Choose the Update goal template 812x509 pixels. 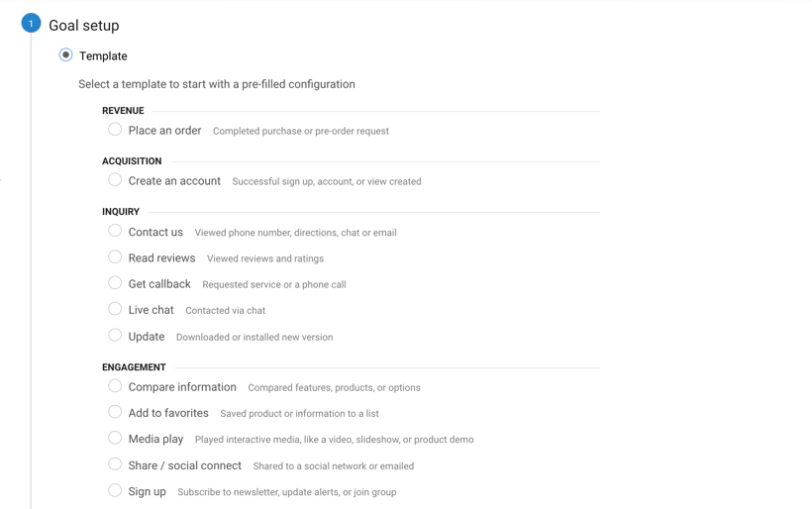115,335
